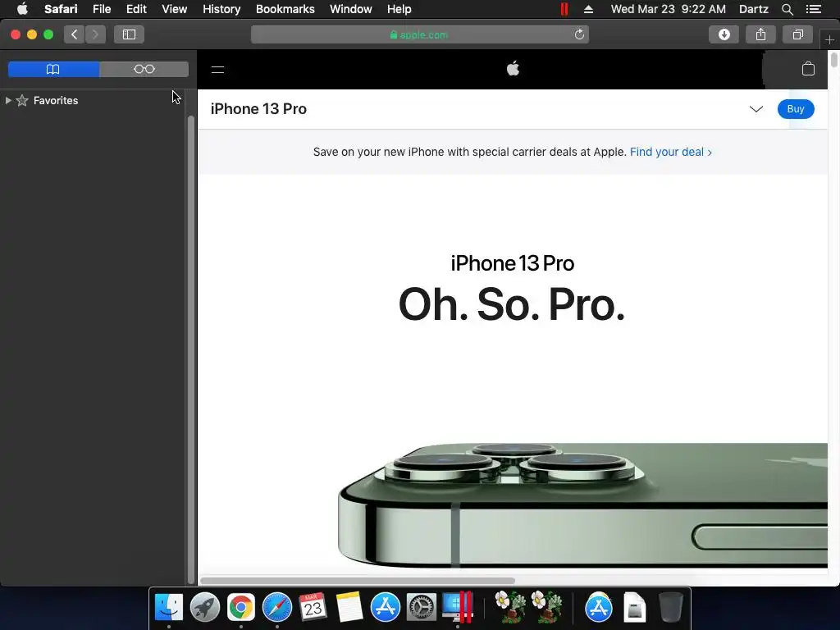Click the eject icon in menu bar

tap(588, 9)
